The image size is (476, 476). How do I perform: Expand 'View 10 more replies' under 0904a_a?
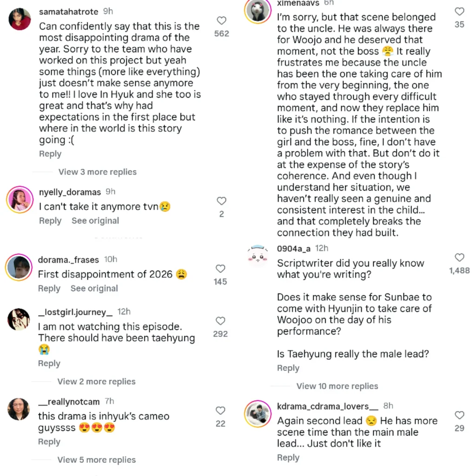337,386
